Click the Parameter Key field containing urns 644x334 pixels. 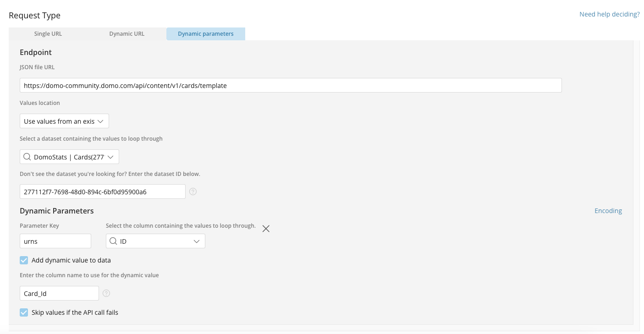tap(55, 241)
